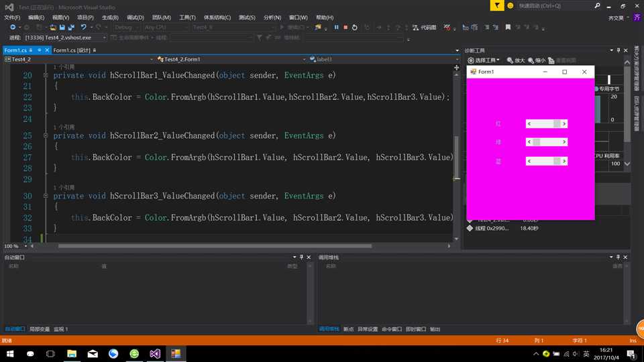Show hidden system tray icons chevron
Image resolution: width=644 pixels, height=362 pixels.
point(536,354)
